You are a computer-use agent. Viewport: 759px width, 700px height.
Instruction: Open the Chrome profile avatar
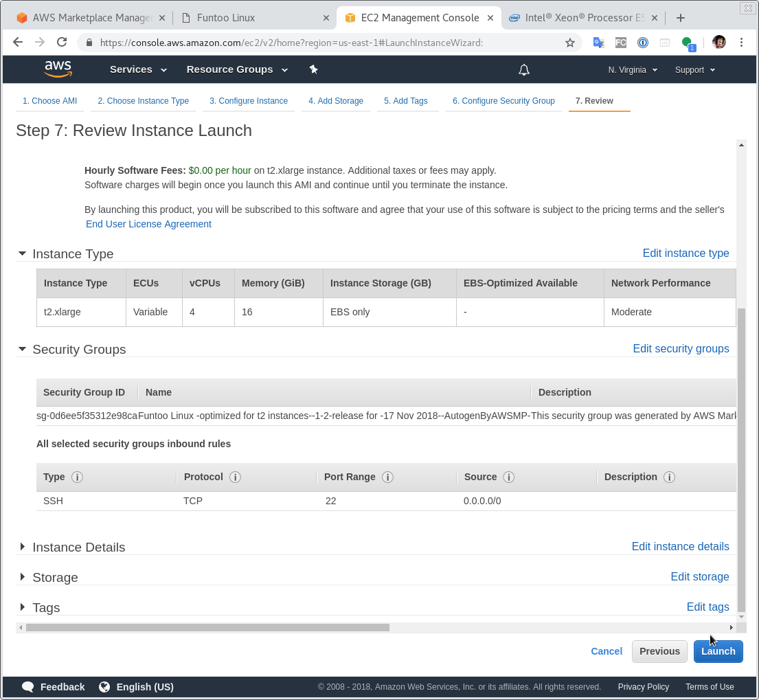point(719,42)
